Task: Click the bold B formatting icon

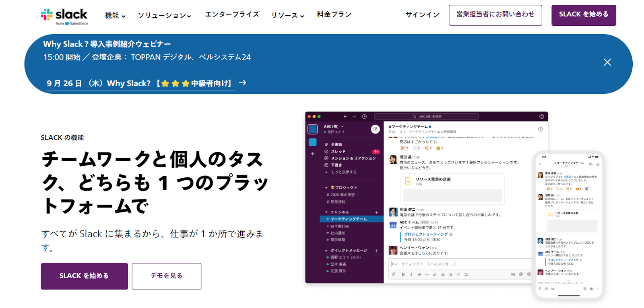Action: click(x=403, y=274)
